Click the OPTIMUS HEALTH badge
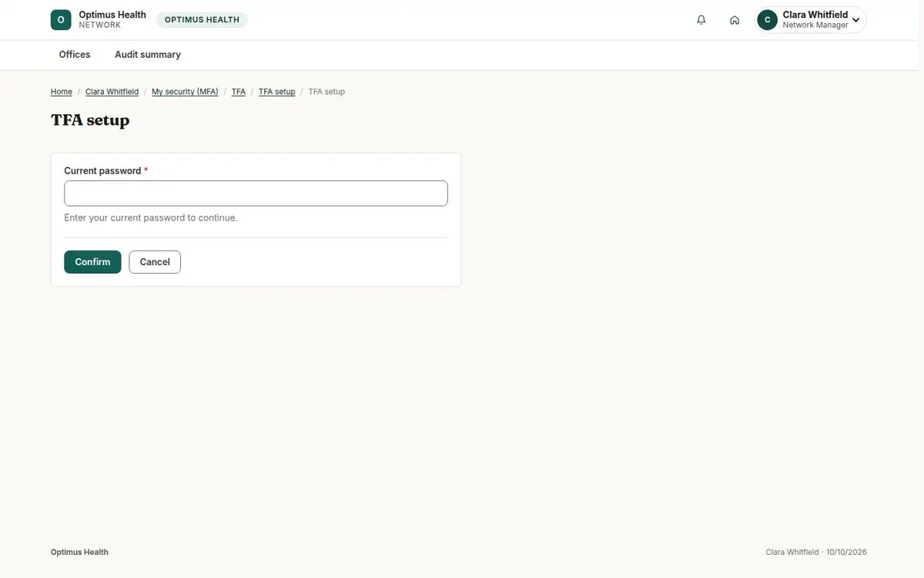Image resolution: width=924 pixels, height=578 pixels. [202, 20]
